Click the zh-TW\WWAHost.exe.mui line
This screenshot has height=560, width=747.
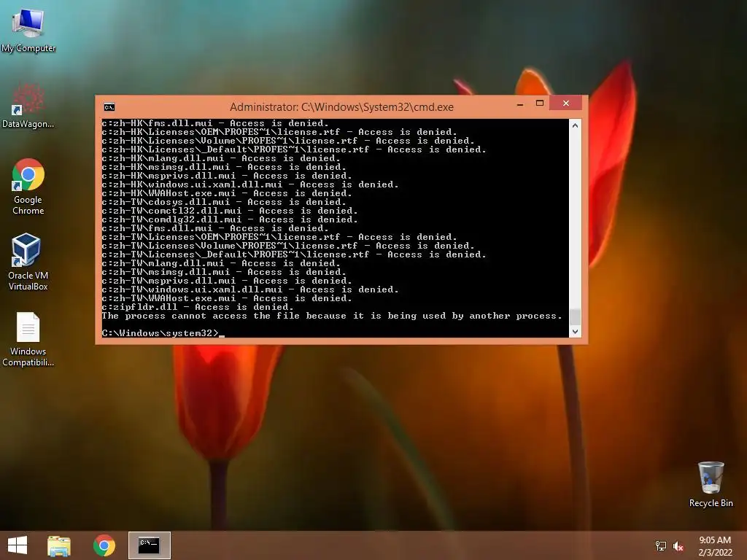227,298
